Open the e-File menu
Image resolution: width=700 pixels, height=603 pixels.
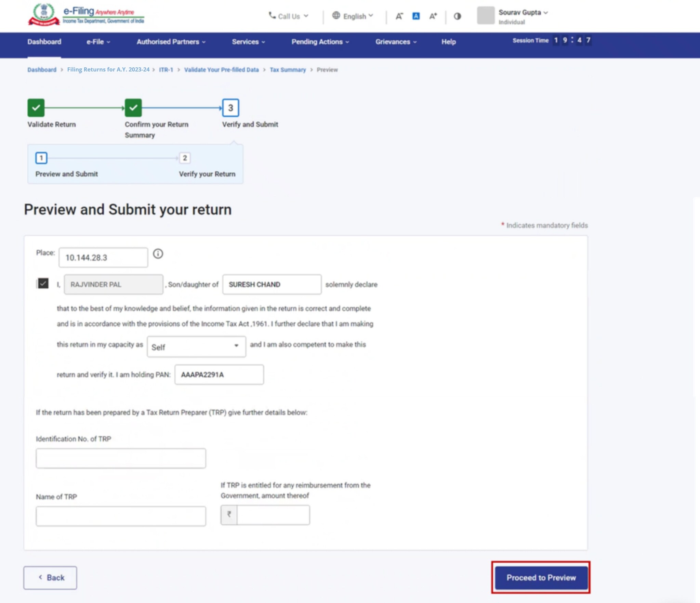(x=98, y=42)
